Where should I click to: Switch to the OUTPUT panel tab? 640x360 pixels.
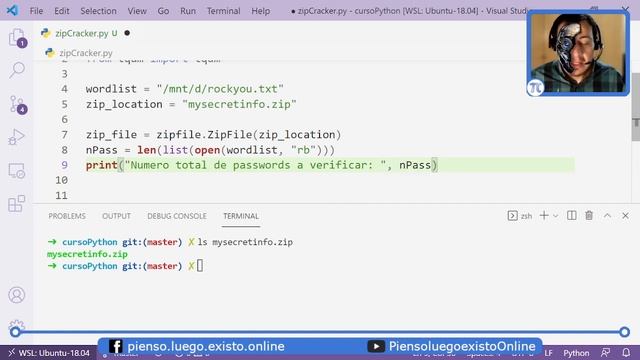coord(116,216)
